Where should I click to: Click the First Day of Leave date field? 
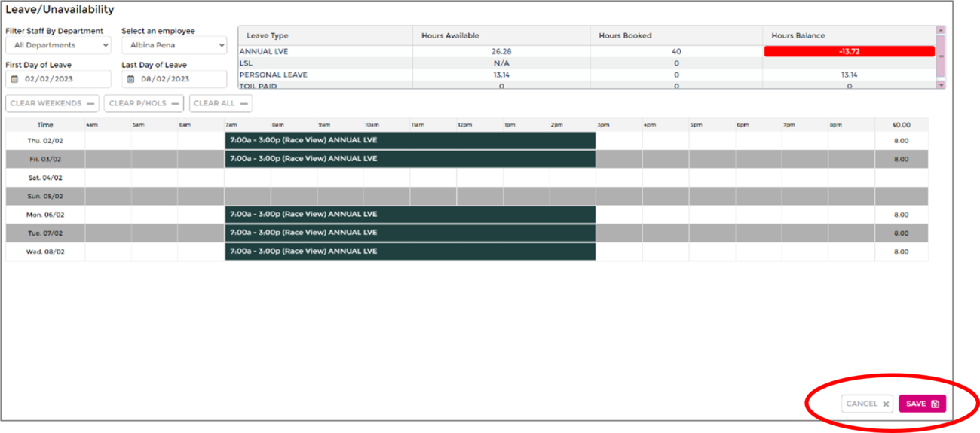point(64,79)
